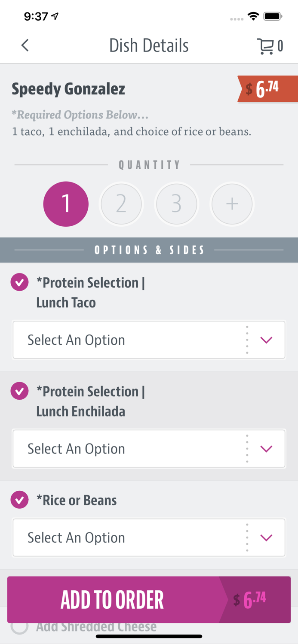The height and width of the screenshot is (644, 298).
Task: Tap the Options & Sides section header
Action: pos(149,250)
